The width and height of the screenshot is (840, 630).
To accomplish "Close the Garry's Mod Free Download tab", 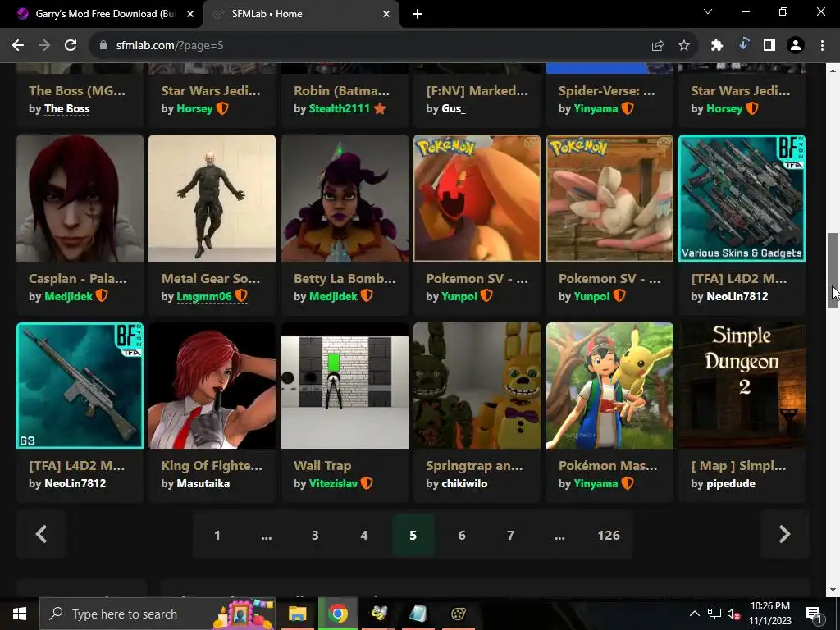I will [x=190, y=14].
